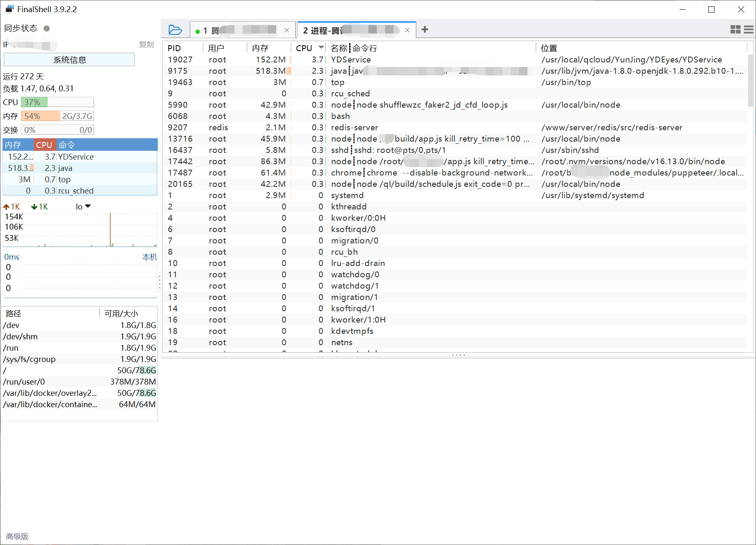Open a new tab with the plus icon
The height and width of the screenshot is (545, 756).
click(x=425, y=29)
